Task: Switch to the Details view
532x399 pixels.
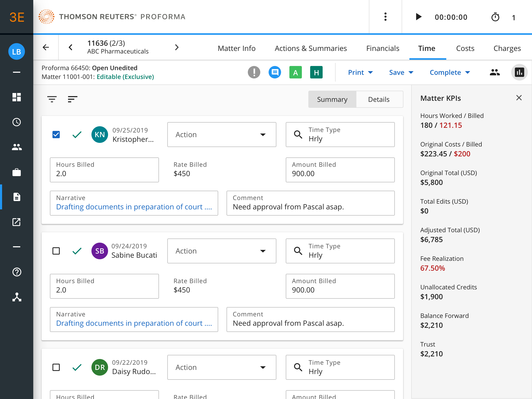Action: pyautogui.click(x=379, y=99)
